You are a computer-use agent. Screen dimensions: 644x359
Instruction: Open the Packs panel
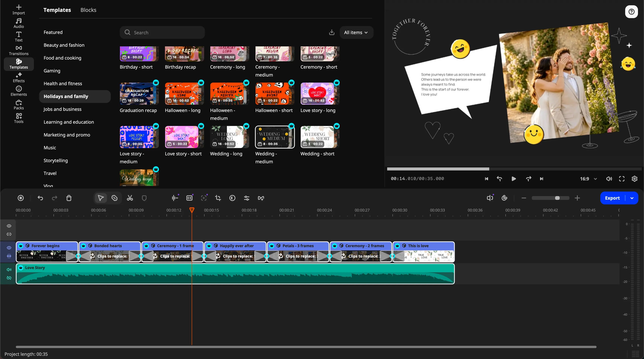(x=18, y=105)
